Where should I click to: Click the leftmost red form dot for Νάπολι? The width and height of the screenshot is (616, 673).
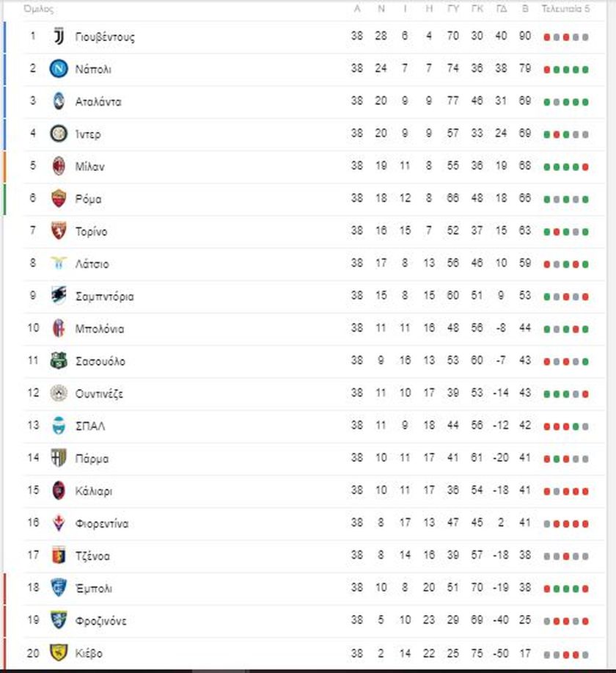[x=547, y=70]
